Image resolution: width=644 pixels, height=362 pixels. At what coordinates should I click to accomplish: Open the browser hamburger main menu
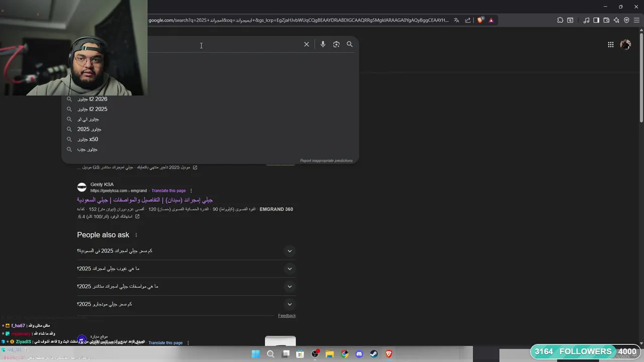636,20
